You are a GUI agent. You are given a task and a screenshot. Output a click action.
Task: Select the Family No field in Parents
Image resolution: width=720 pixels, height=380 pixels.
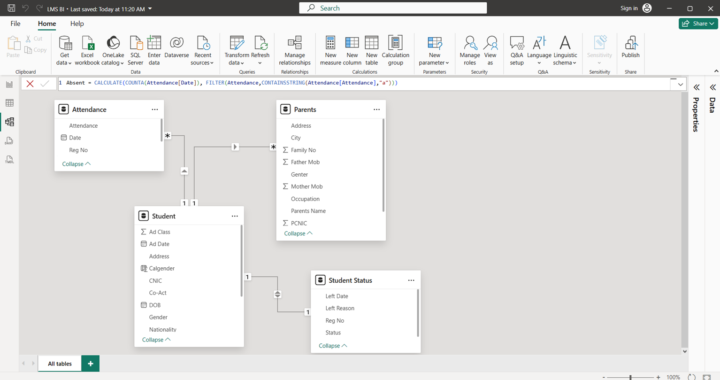(x=303, y=150)
